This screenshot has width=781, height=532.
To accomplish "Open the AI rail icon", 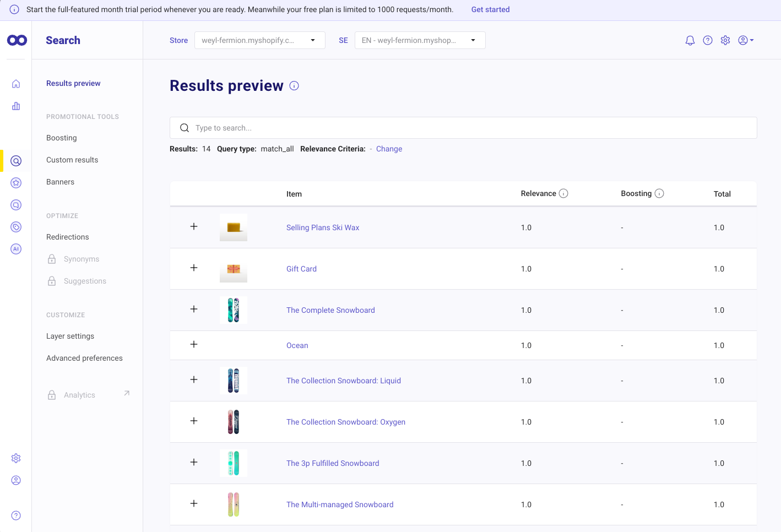I will click(x=16, y=249).
